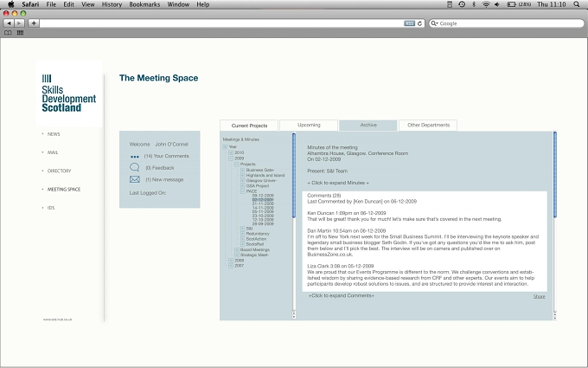Click the Safari forward arrow button
Screen dimensions: 588x368
tap(19, 23)
